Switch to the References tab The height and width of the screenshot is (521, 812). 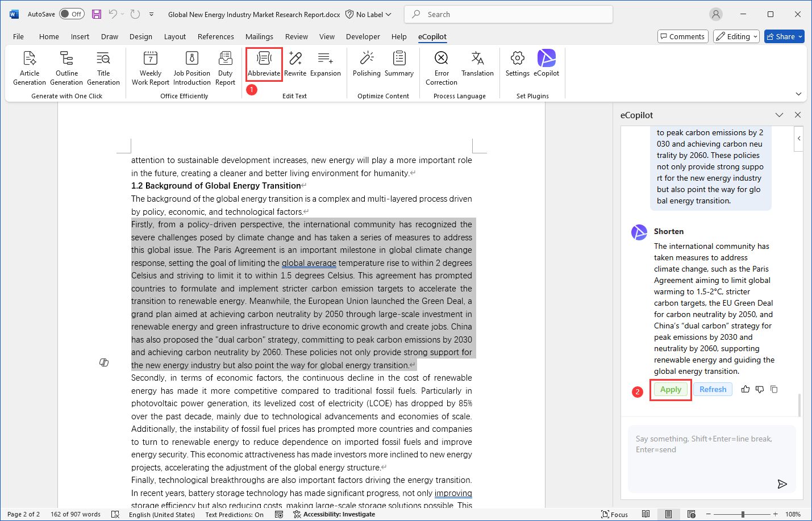click(x=215, y=36)
